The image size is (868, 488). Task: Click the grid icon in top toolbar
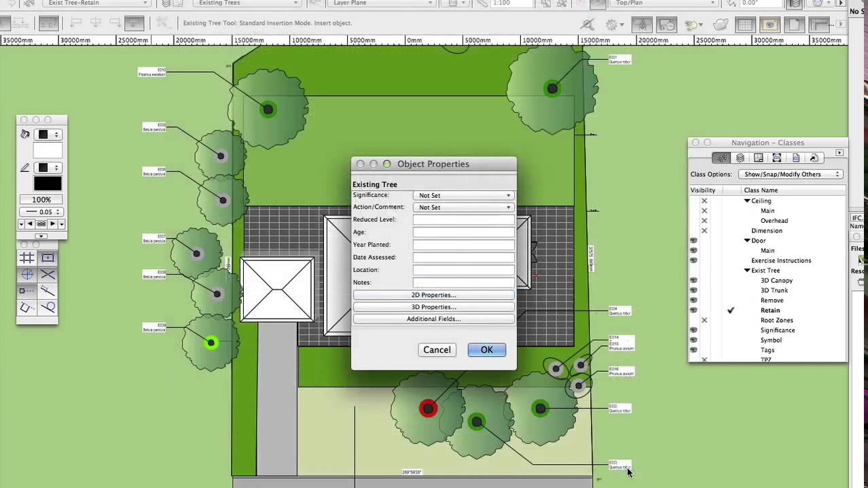(x=746, y=25)
